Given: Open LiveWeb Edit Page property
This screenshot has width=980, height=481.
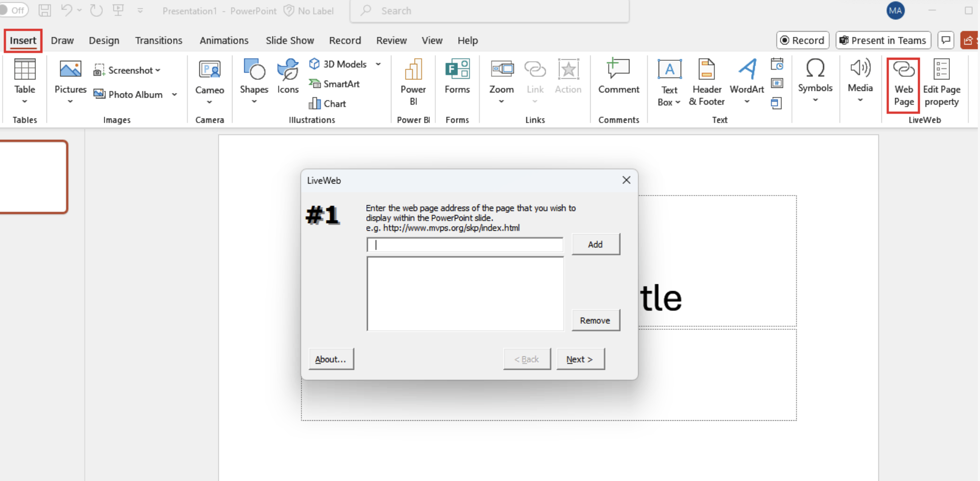Looking at the screenshot, I should [942, 83].
